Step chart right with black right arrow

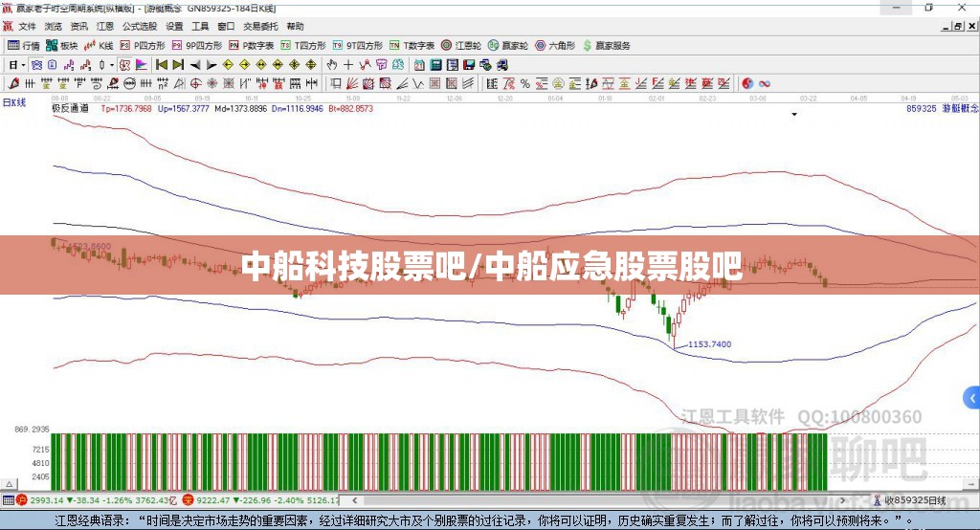[x=212, y=65]
